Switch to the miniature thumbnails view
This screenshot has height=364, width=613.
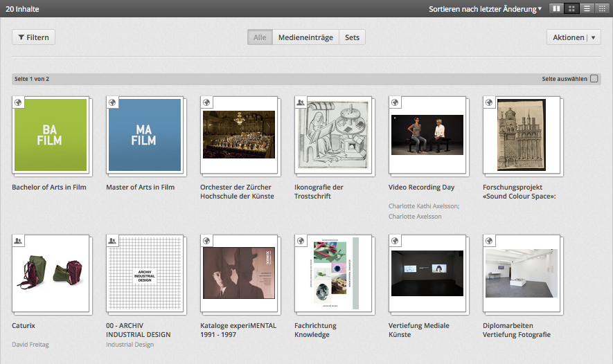(x=603, y=9)
